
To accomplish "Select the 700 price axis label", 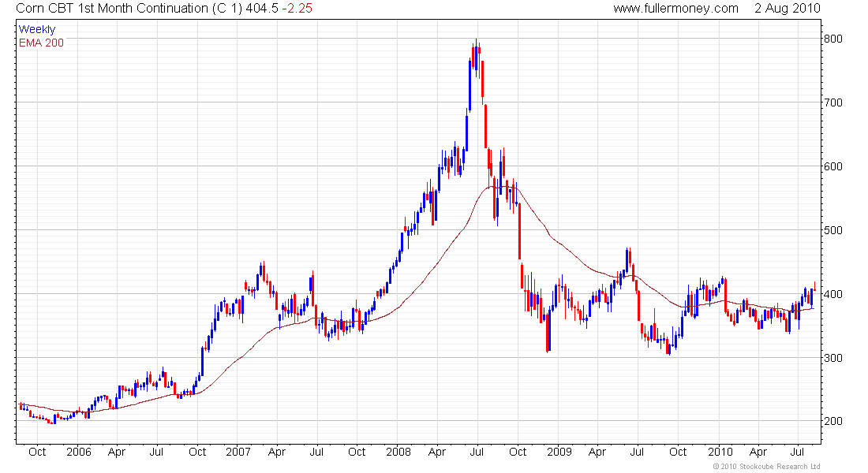I will (833, 102).
